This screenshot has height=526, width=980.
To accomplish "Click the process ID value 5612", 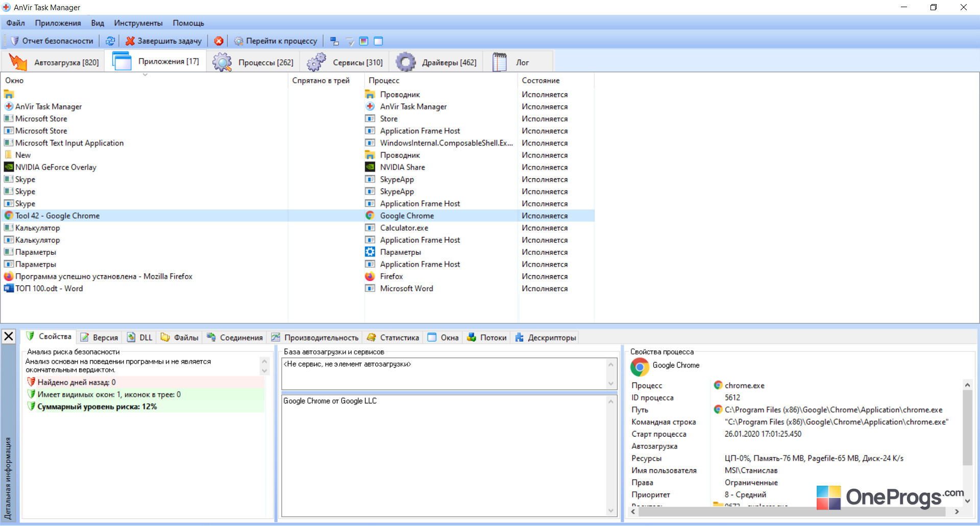I will tap(732, 398).
